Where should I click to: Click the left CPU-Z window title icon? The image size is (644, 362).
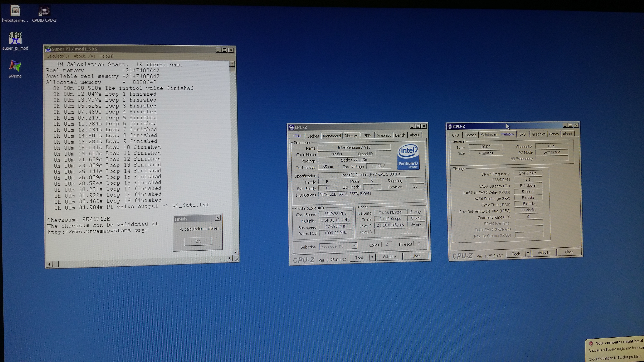291,127
